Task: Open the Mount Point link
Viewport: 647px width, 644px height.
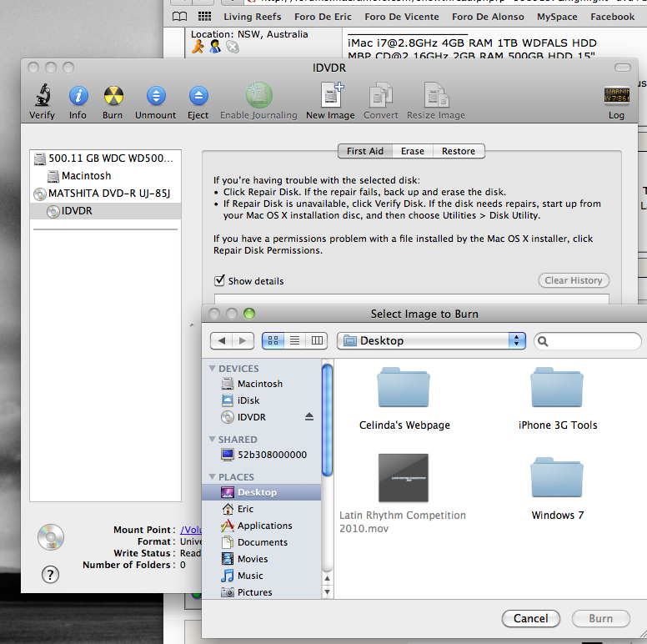Action: 191,530
